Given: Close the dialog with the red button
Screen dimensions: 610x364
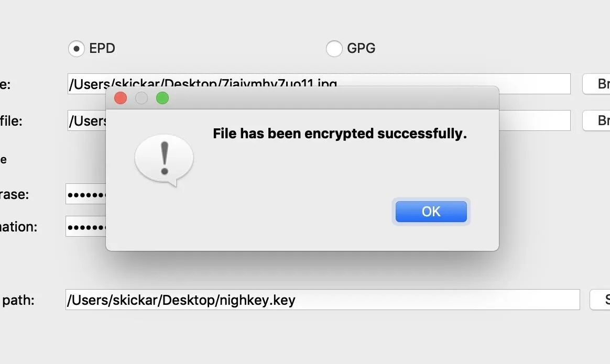Looking at the screenshot, I should (121, 98).
